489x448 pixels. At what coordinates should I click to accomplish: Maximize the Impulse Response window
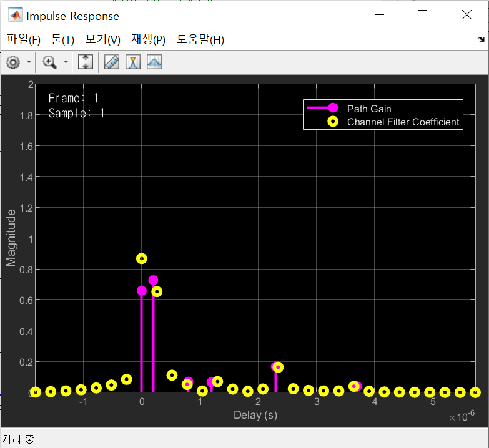point(422,14)
